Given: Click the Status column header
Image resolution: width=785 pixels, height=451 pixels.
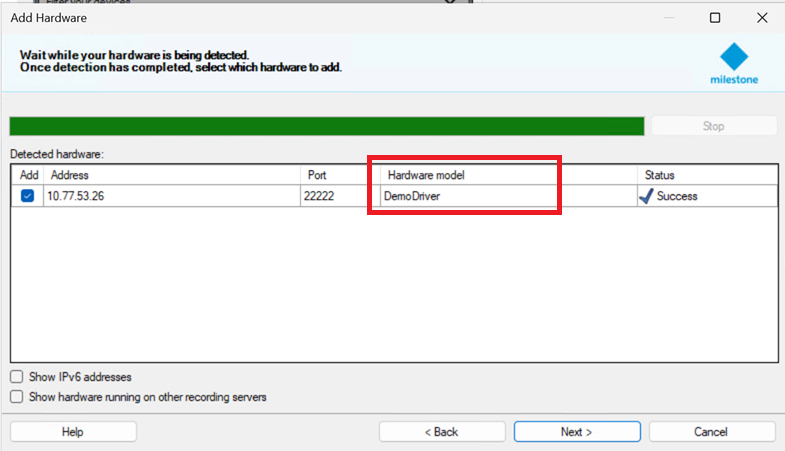Looking at the screenshot, I should [706, 175].
